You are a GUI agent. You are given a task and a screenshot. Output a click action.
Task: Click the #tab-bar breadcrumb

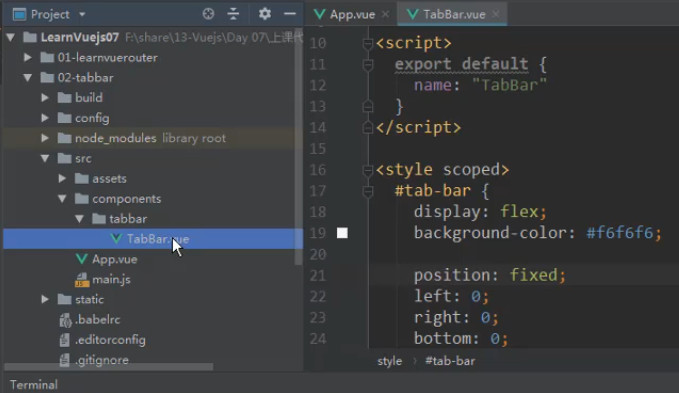point(450,361)
